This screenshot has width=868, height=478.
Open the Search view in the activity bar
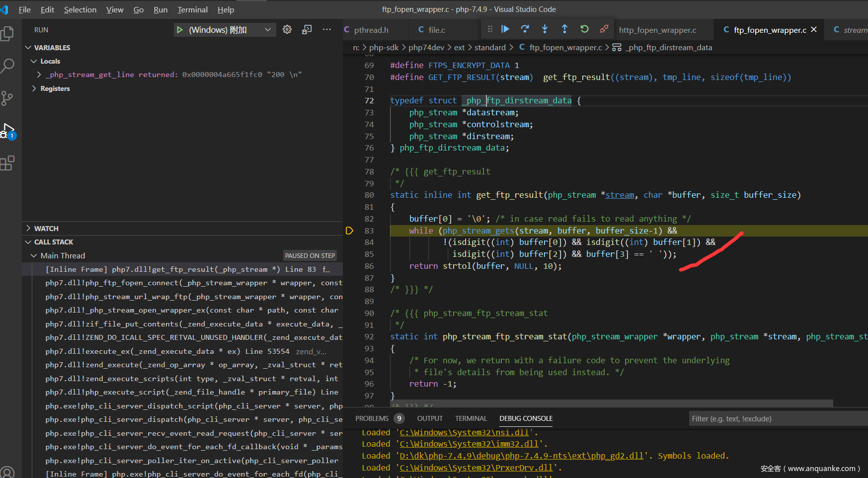(8, 66)
